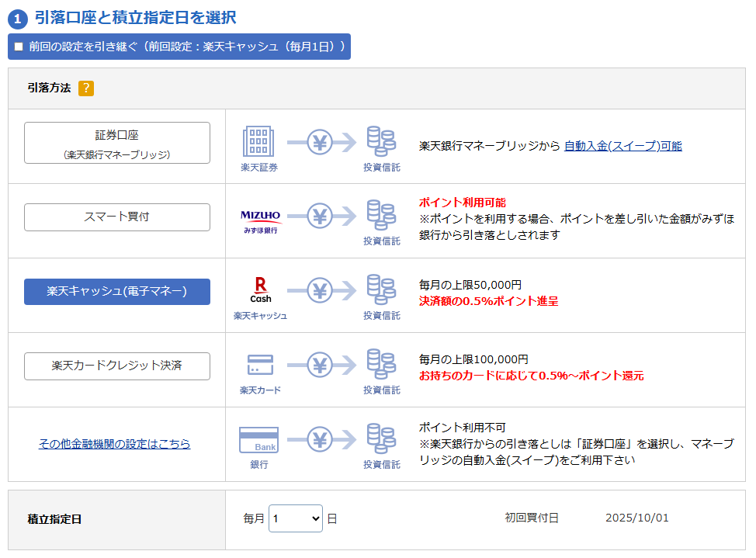Open the 毎月 day dropdown showing 1
756x558 pixels.
[x=296, y=518]
